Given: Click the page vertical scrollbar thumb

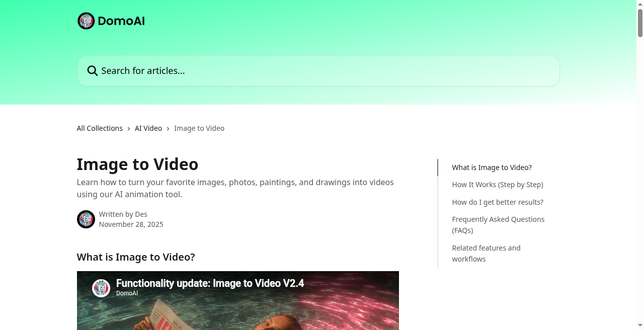Looking at the screenshot, I should pos(640,23).
